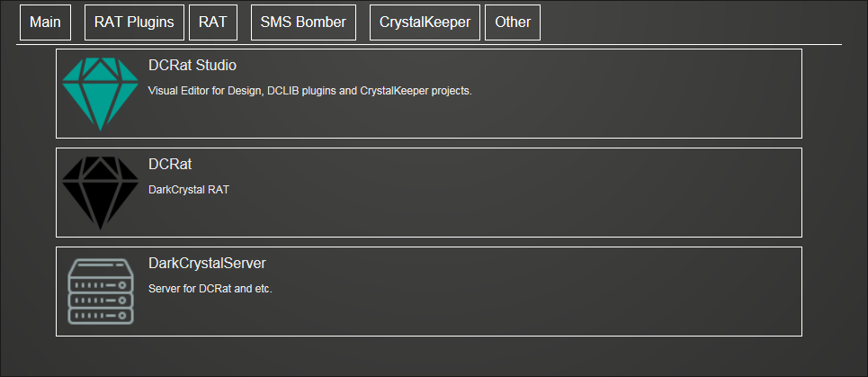Click the horizontal divider under the tabs

coord(429,44)
